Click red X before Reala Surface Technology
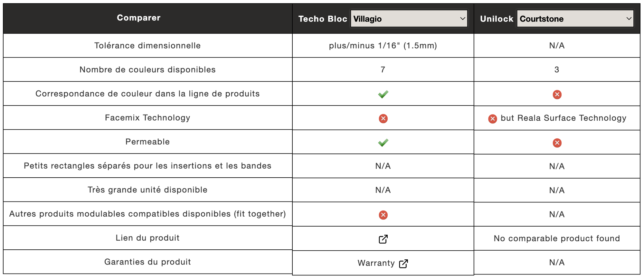 point(492,119)
